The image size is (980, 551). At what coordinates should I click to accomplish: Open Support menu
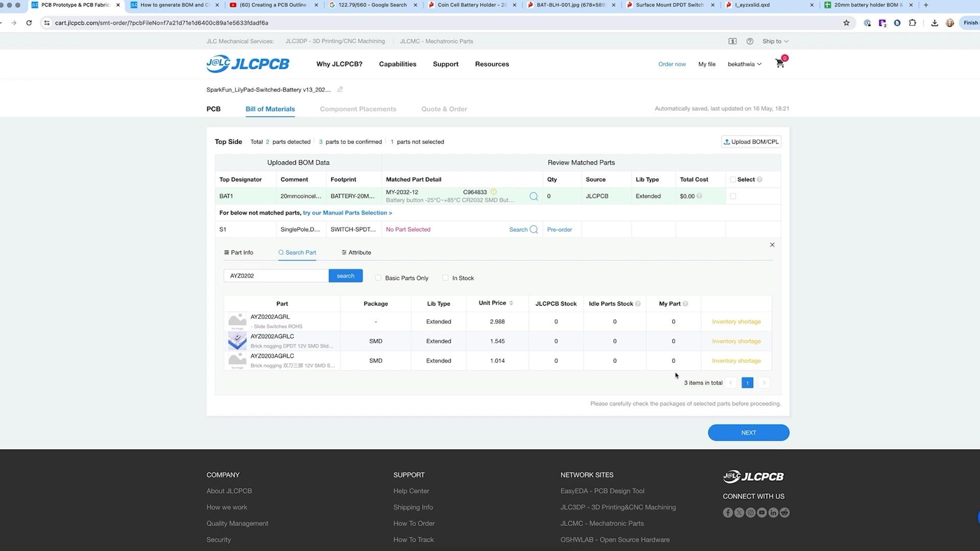click(446, 64)
